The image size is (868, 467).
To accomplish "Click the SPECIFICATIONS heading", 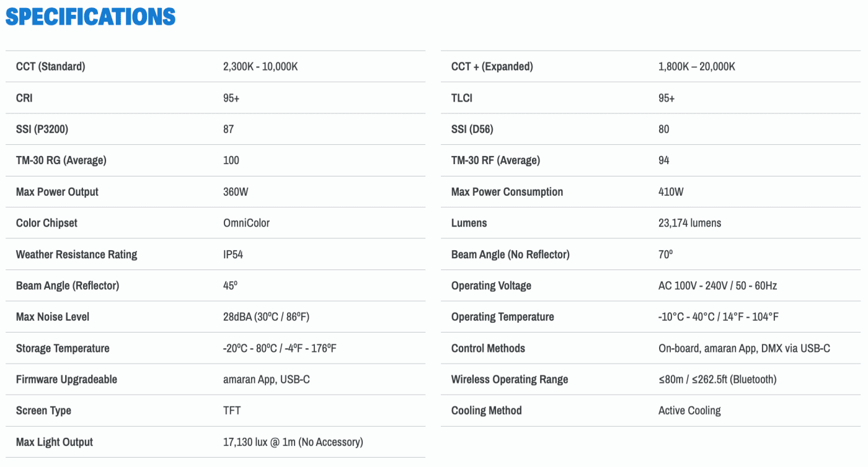I will coord(91,17).
